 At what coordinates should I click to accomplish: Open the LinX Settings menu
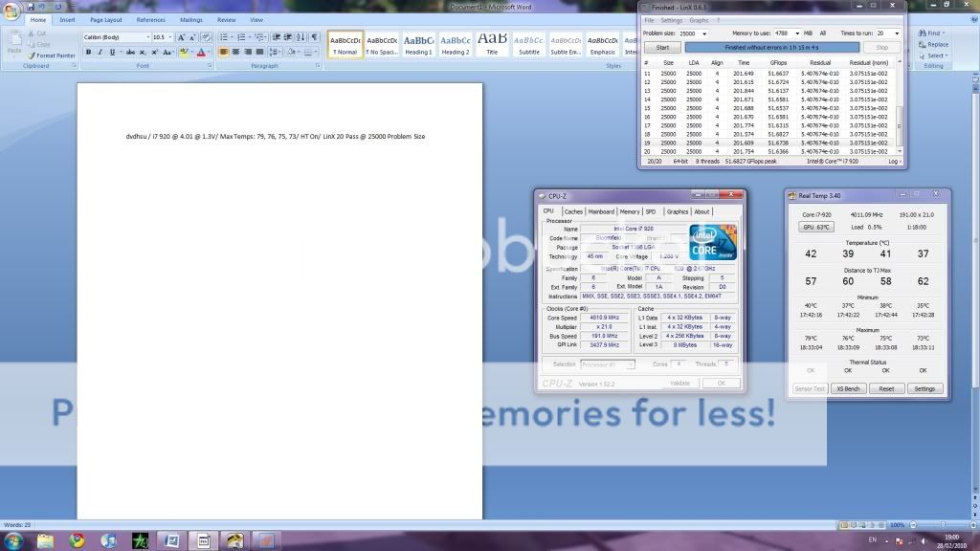click(672, 21)
